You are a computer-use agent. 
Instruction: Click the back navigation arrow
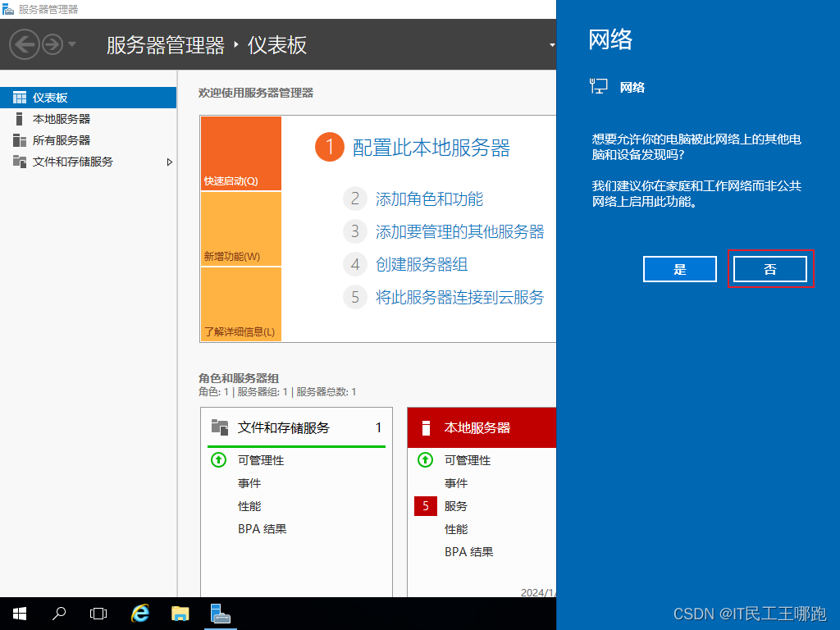point(26,44)
